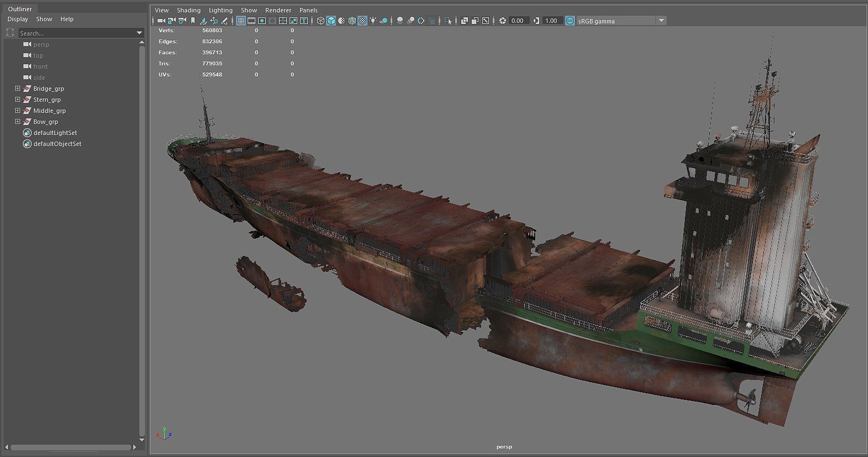Image resolution: width=868 pixels, height=457 pixels.
Task: Open the Outliner search options dropdown arrow
Action: coord(139,33)
